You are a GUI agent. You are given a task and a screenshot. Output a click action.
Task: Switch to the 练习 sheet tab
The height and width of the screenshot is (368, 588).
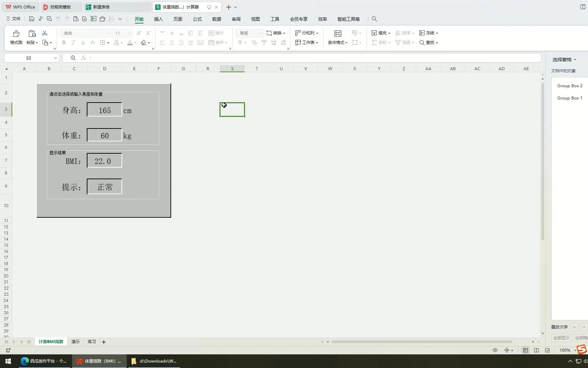pos(92,342)
